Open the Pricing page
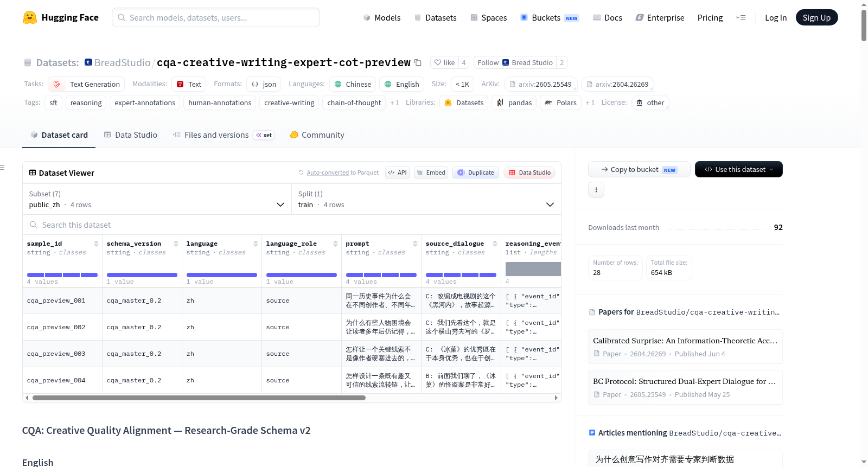Screen dimensions: 868x467 click(x=710, y=17)
